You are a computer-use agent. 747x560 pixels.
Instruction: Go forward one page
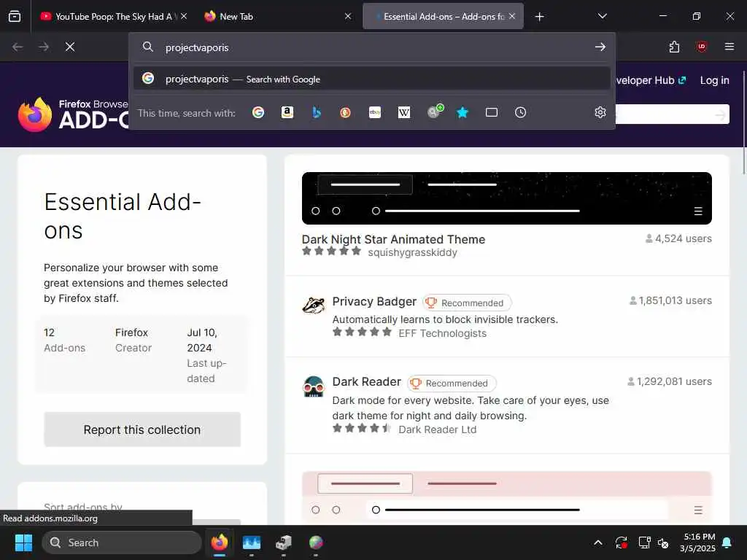[44, 47]
